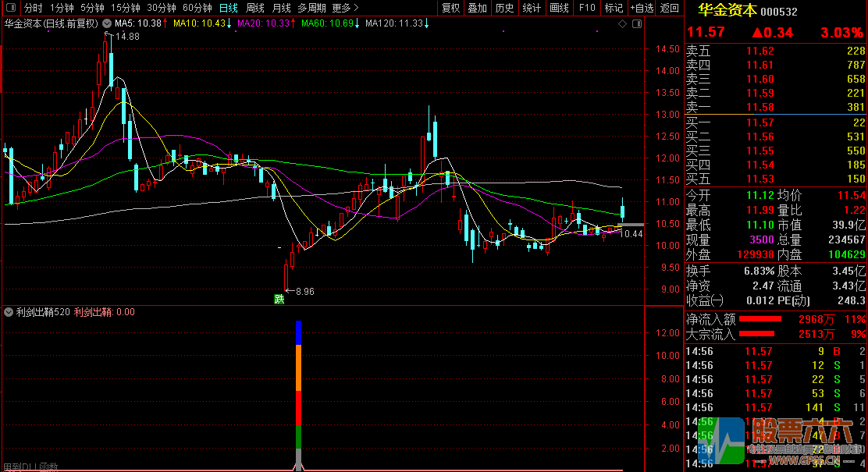Viewport: 868px width, 472px height.
Task: Switch to the 分时 intraday view
Action: point(34,8)
